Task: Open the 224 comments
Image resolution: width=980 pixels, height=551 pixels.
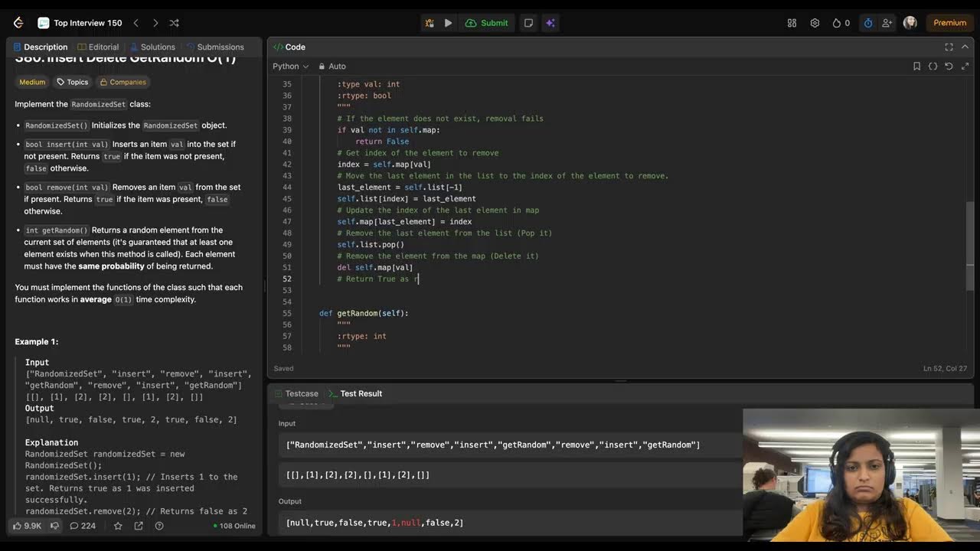Action: point(83,526)
